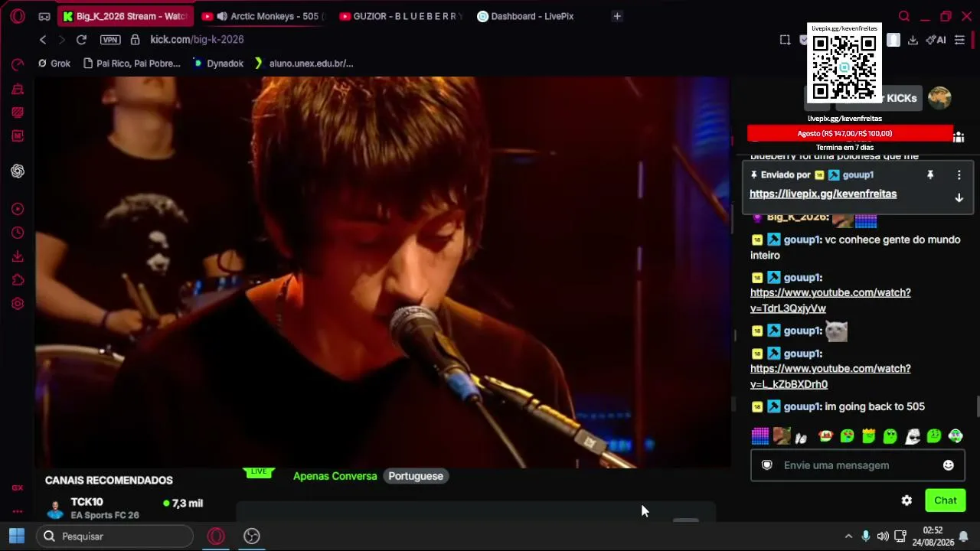Open the ChatGPT sidebar panel
The height and width of the screenshot is (551, 980).
18,171
